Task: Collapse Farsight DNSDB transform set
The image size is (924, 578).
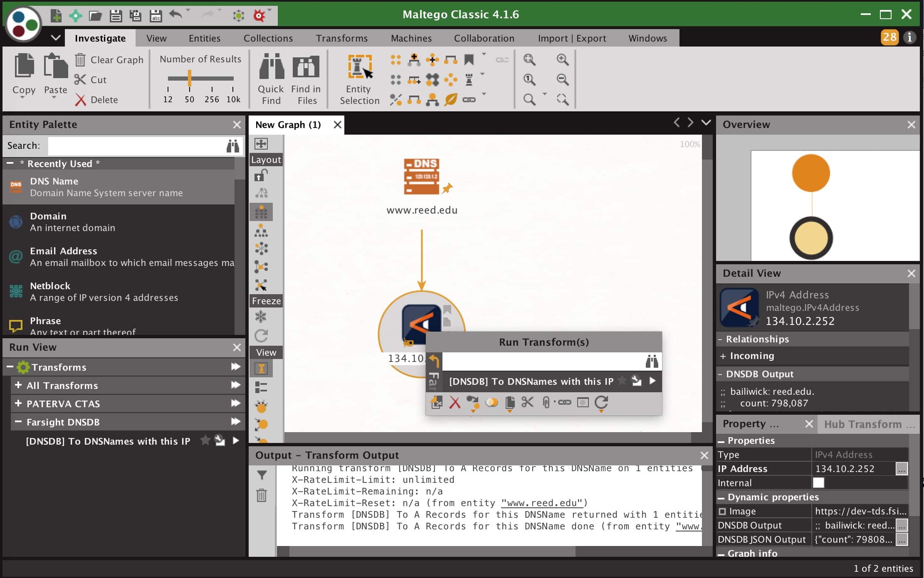Action: [18, 421]
